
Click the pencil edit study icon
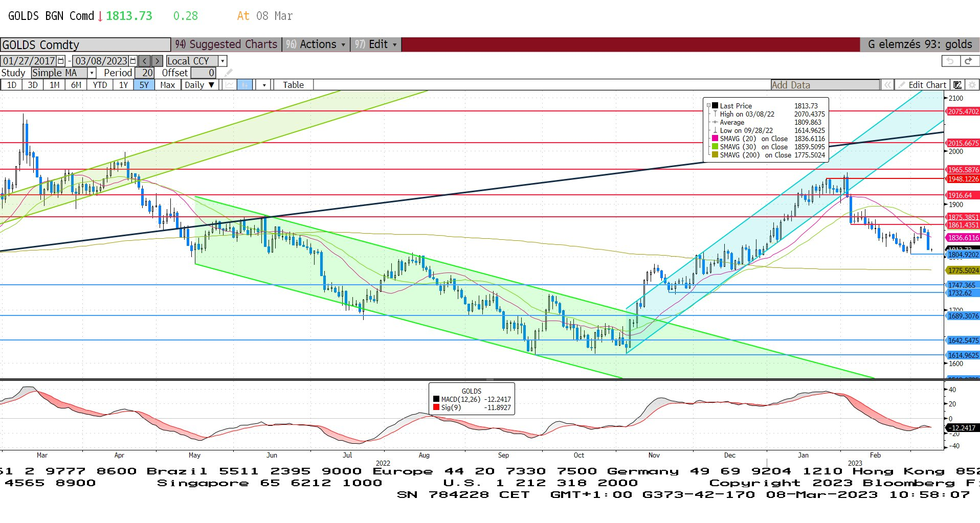(x=228, y=73)
